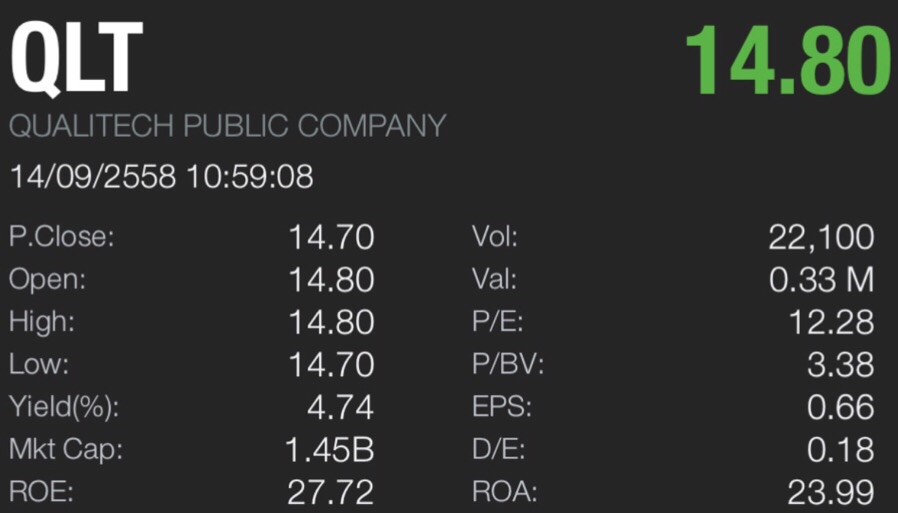
Task: Select the green 14.80 last price
Action: [787, 60]
